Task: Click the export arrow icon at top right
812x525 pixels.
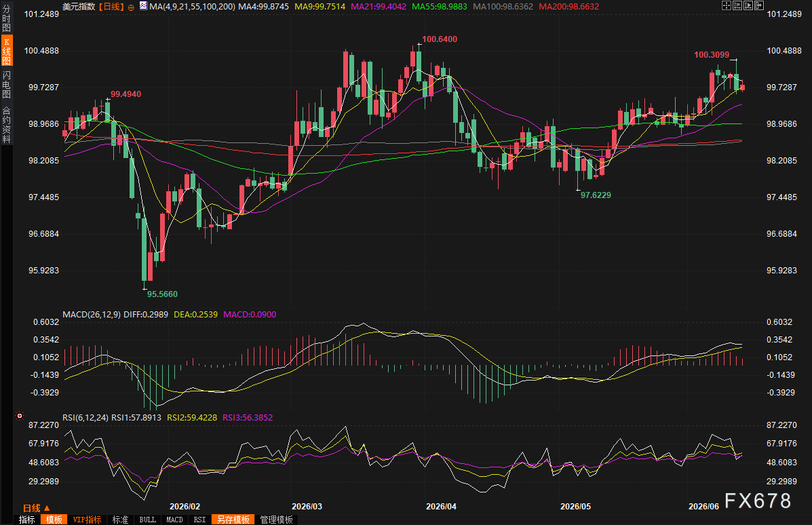Action: 759,5
